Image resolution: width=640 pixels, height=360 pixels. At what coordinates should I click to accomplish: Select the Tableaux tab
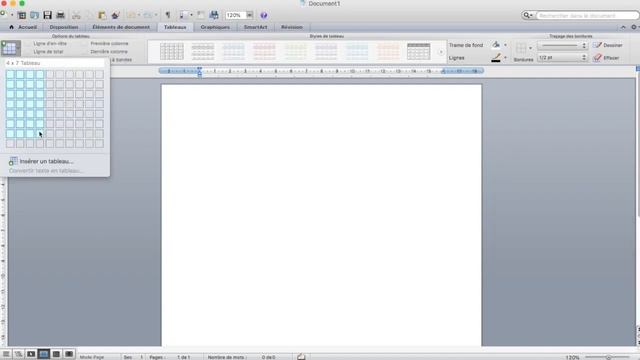175,27
